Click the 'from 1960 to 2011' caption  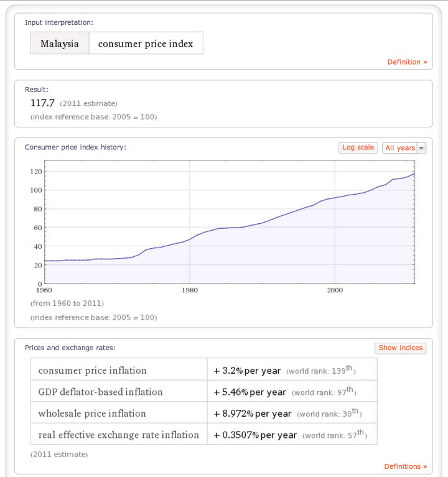[67, 303]
